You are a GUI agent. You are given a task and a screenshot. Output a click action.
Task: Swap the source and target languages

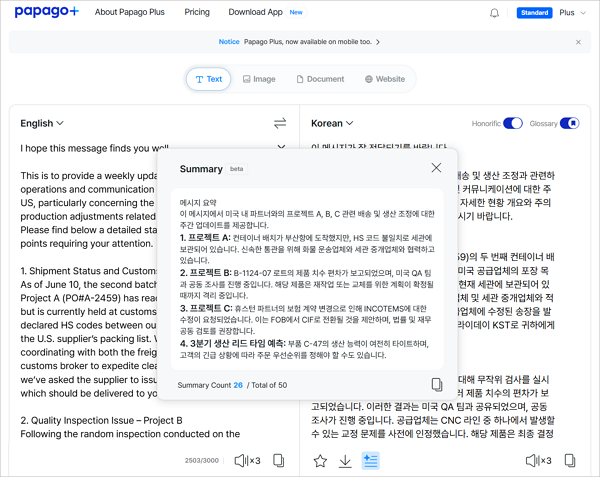pyautogui.click(x=280, y=123)
